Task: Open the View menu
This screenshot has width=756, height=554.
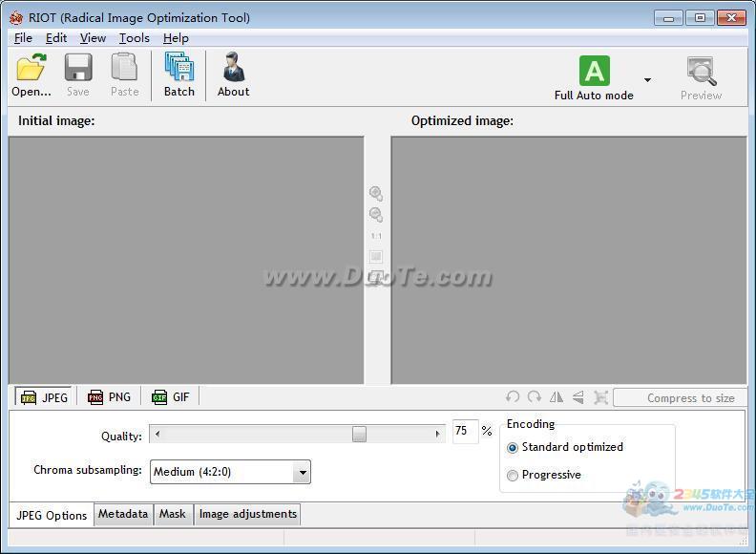Action: point(93,38)
